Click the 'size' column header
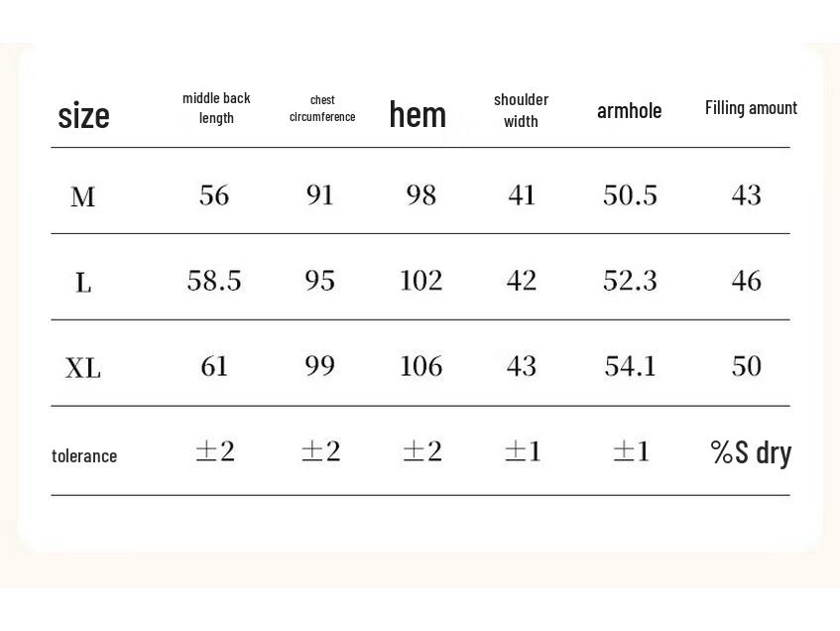 pos(83,116)
